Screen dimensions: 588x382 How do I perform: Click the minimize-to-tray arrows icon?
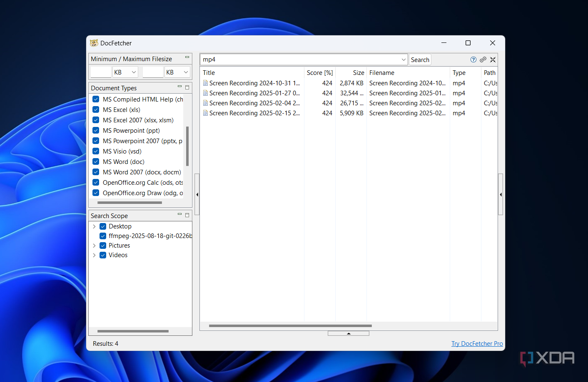pyautogui.click(x=493, y=60)
